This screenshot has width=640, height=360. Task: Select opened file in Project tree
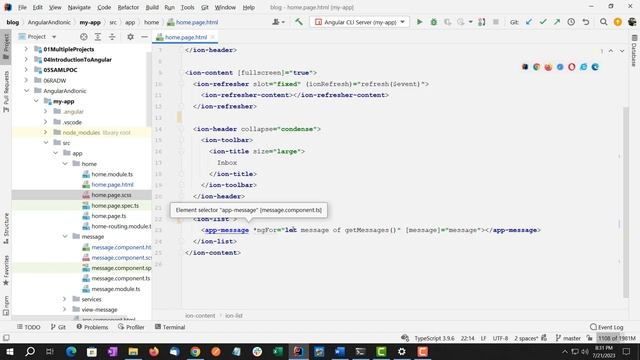coord(84,37)
